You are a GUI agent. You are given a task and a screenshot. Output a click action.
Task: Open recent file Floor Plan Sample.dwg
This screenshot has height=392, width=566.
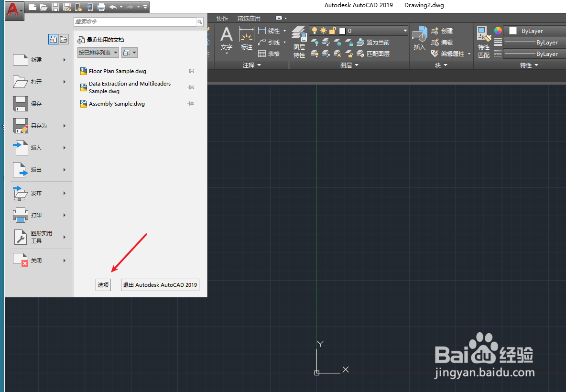pyautogui.click(x=118, y=71)
